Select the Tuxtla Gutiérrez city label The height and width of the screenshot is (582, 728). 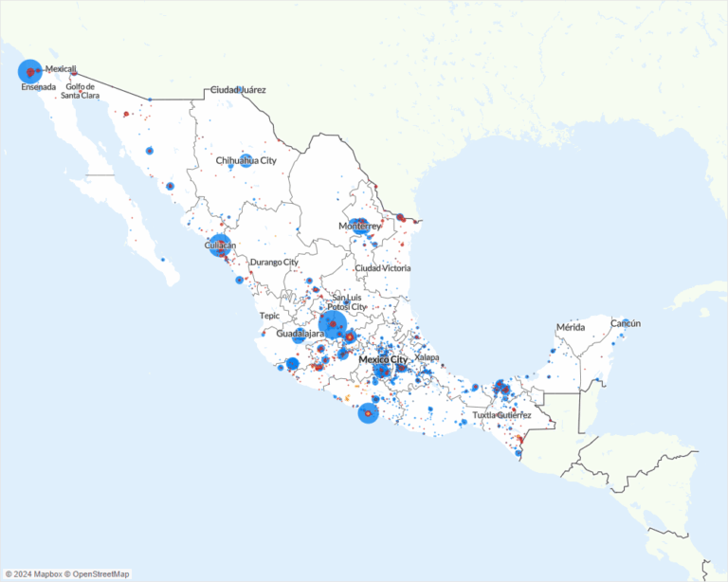point(501,415)
